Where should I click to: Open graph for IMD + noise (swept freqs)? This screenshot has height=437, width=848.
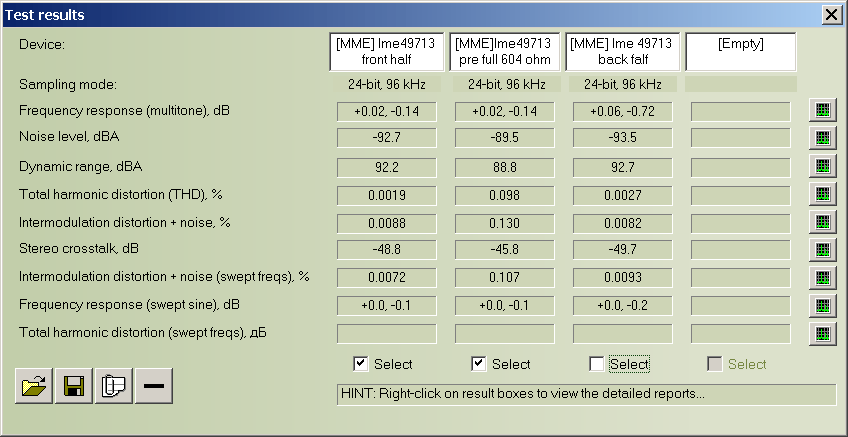coord(823,277)
